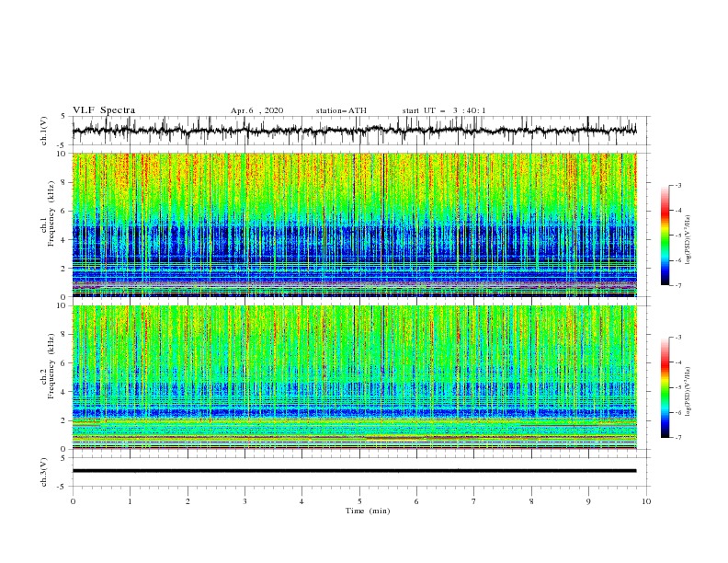Viewport: 728px width, 563px height.
Task: Click the ch.2 PSD color bar
Action: [665, 387]
